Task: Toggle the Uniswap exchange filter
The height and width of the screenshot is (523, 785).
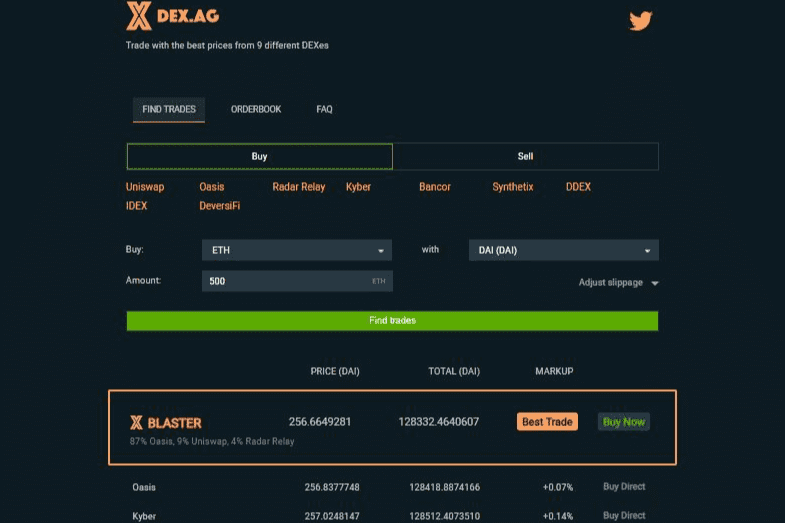Action: [145, 187]
